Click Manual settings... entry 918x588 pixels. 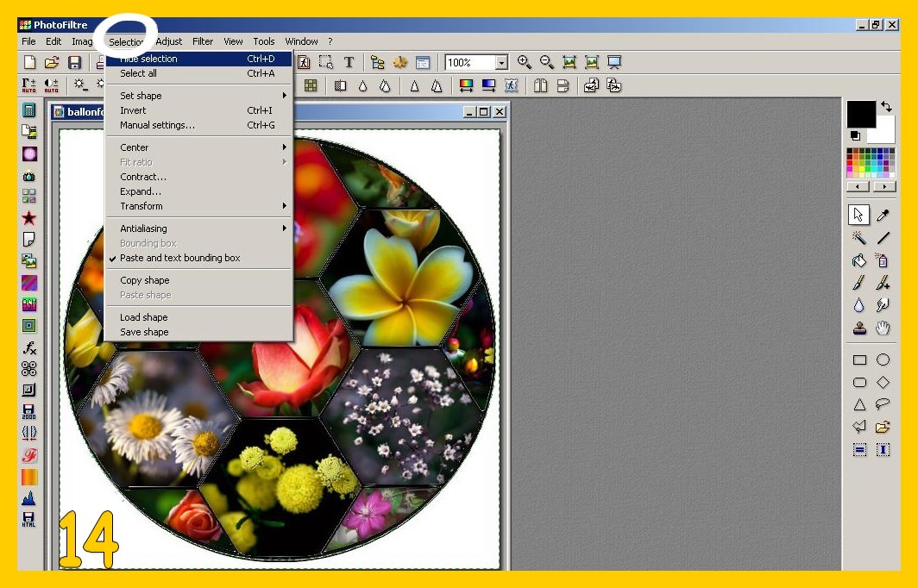pyautogui.click(x=157, y=125)
